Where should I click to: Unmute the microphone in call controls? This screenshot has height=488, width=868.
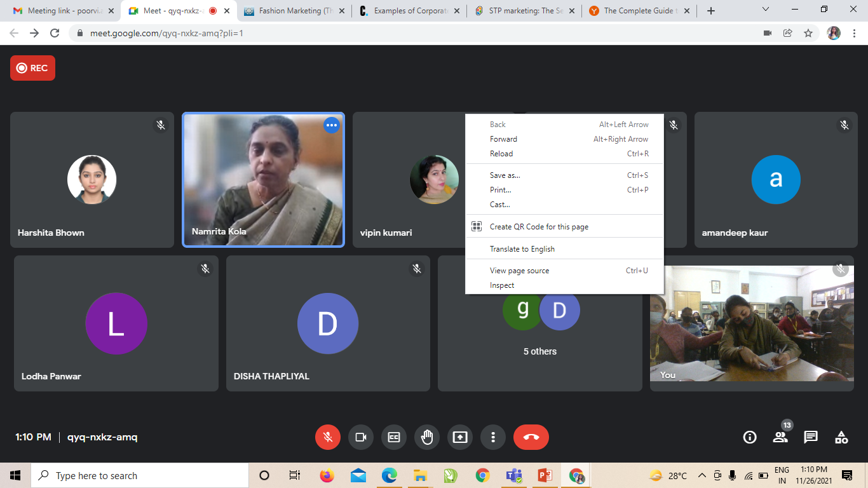(328, 437)
